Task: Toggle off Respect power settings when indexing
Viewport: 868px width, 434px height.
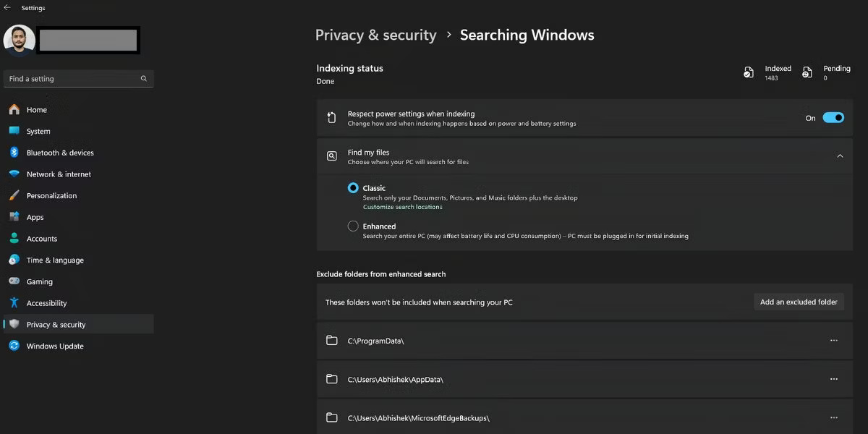Action: pos(833,117)
